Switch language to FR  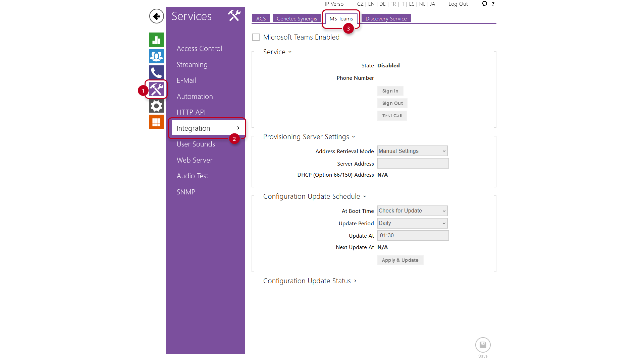(x=393, y=4)
